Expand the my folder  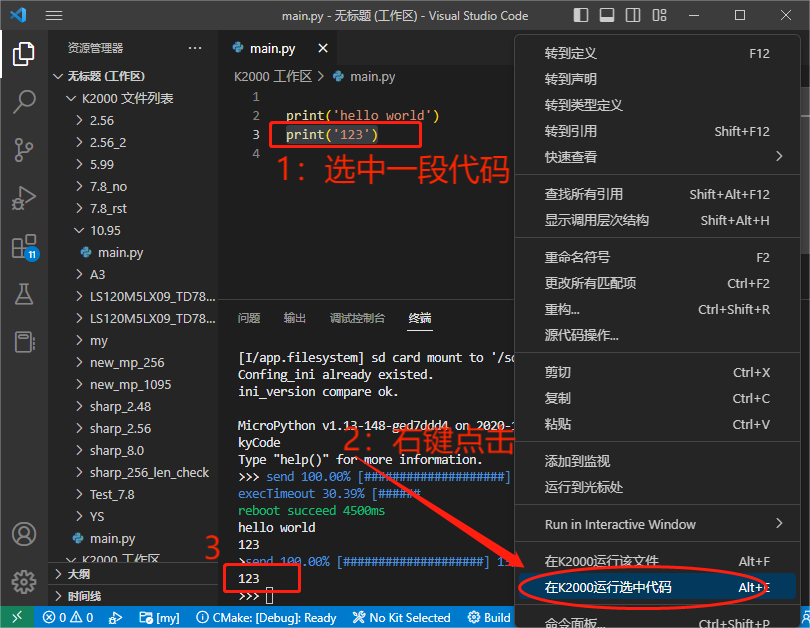(134, 340)
